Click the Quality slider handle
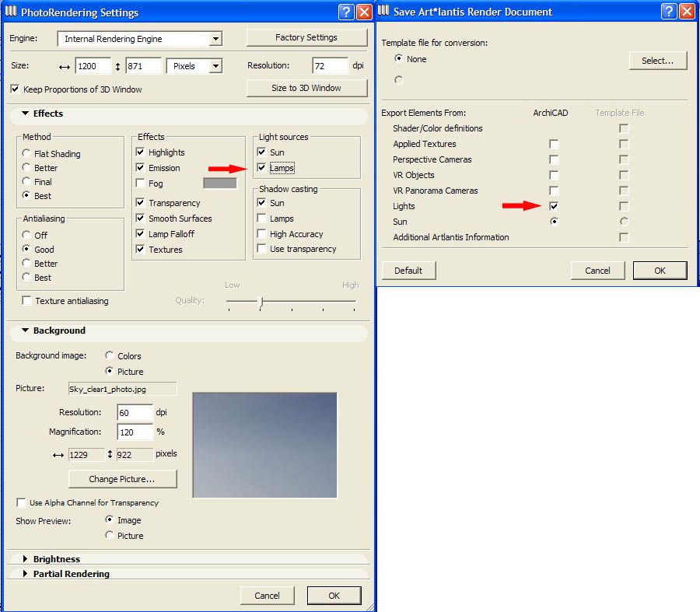The width and height of the screenshot is (700, 612). (261, 303)
